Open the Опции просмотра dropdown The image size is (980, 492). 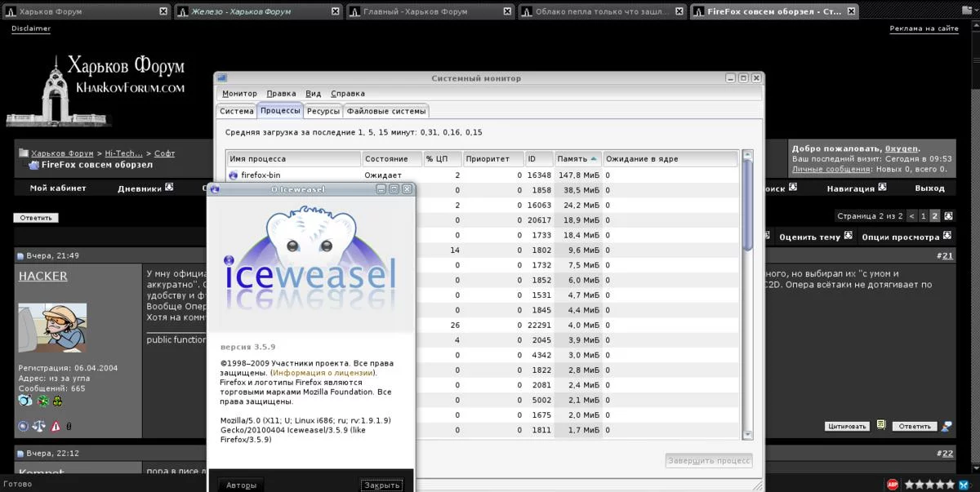coord(906,237)
